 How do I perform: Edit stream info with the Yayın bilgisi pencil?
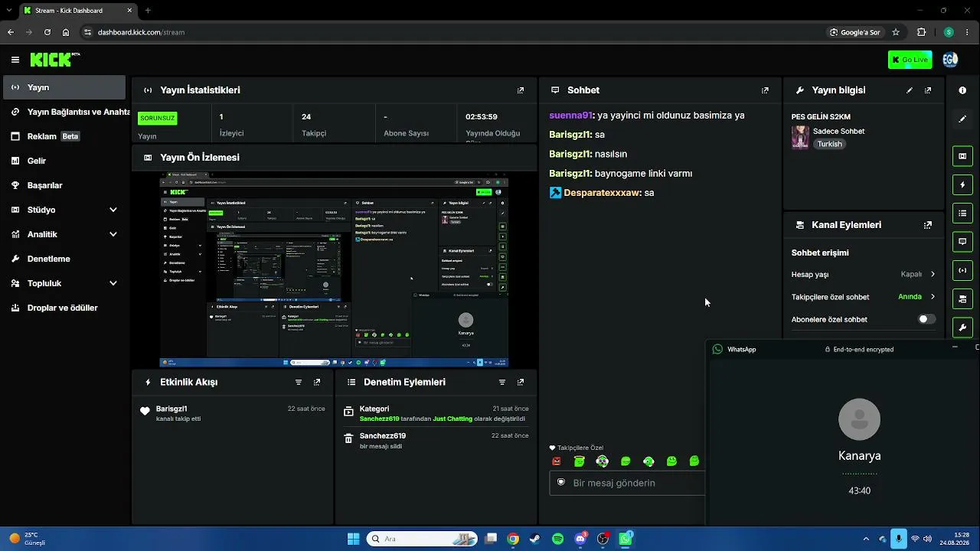pyautogui.click(x=910, y=90)
